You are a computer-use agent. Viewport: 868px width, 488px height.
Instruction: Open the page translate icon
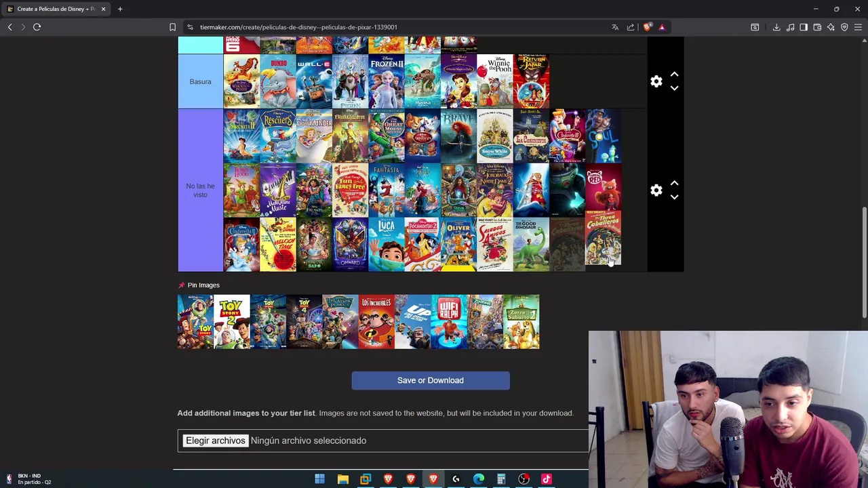click(x=615, y=27)
